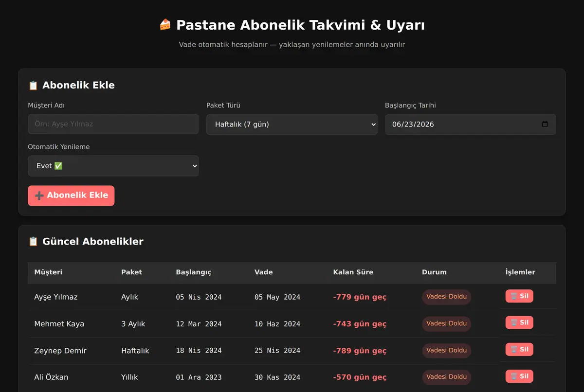Click the Yıllık package cell
The width and height of the screenshot is (584, 392).
coord(129,377)
